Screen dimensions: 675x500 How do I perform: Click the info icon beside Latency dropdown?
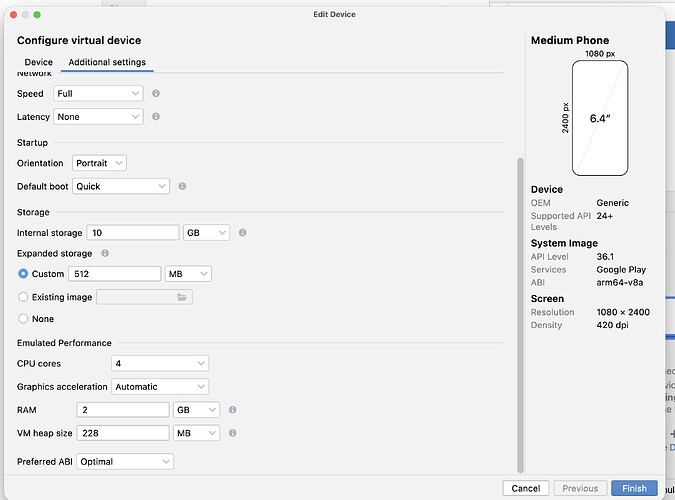tap(156, 117)
